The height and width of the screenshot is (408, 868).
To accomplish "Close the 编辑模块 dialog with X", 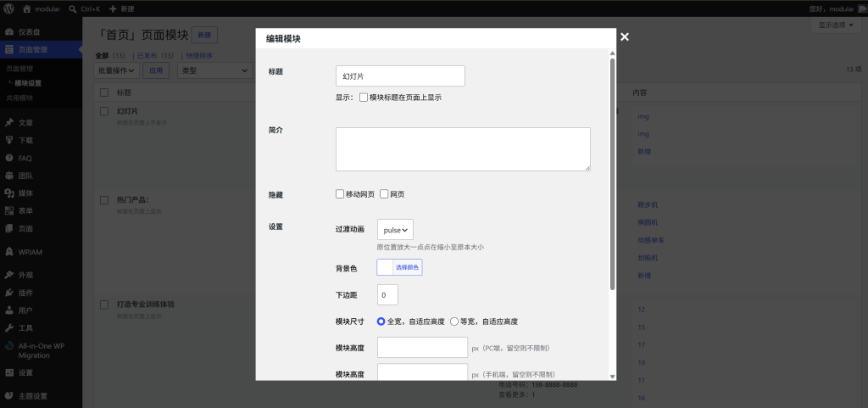I will coord(625,37).
